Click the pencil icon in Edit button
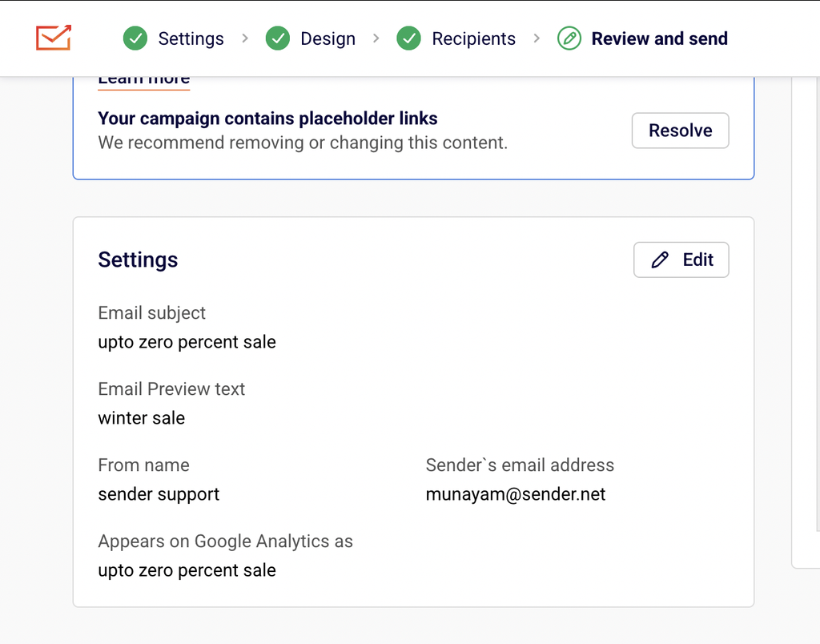Viewport: 820px width, 644px height. [x=660, y=260]
